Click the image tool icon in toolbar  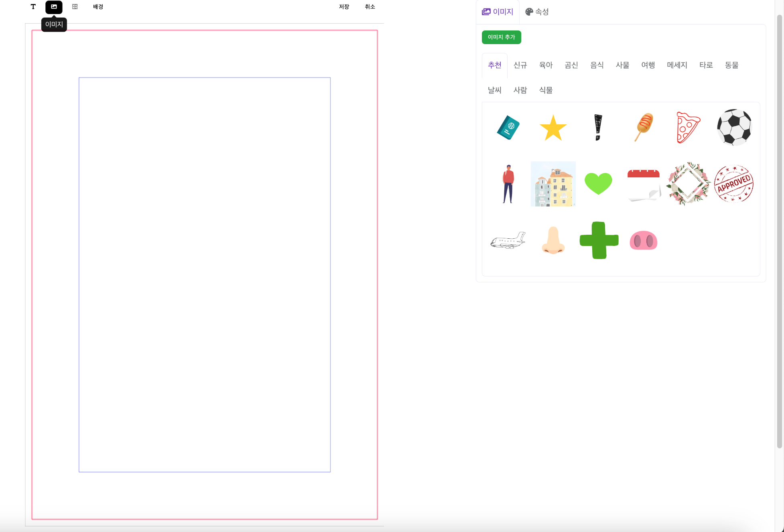click(54, 7)
